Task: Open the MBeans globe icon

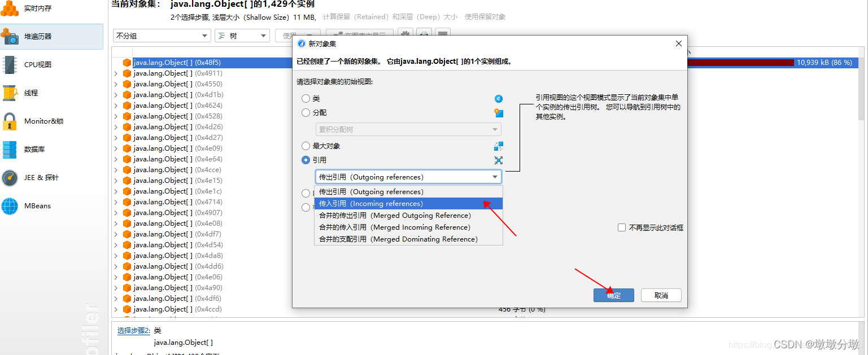Action: tap(10, 205)
